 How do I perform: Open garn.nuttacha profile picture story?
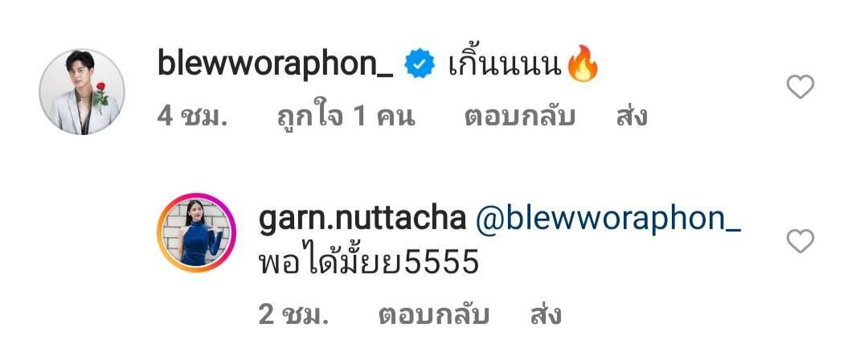(x=196, y=233)
